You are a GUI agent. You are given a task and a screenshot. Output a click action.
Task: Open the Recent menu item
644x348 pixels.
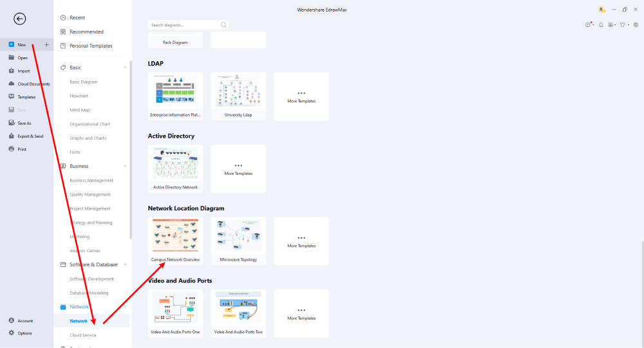click(77, 17)
